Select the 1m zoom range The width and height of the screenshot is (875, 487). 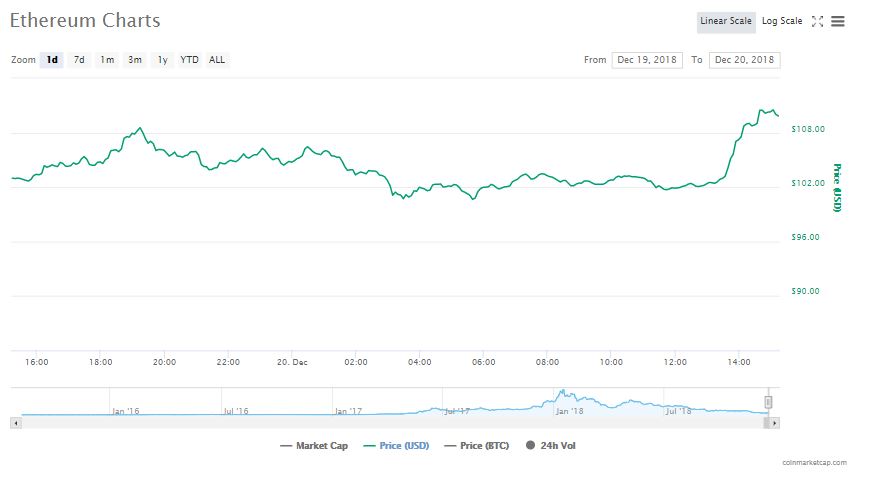pyautogui.click(x=107, y=60)
